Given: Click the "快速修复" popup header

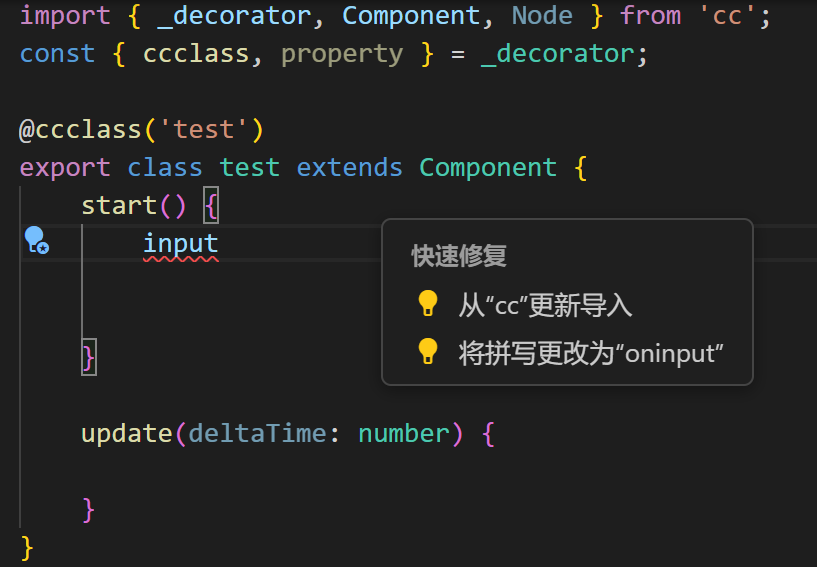Looking at the screenshot, I should 459,256.
